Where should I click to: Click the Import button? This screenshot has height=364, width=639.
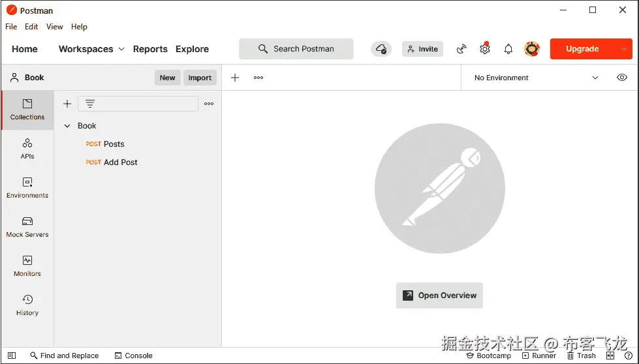tap(200, 78)
